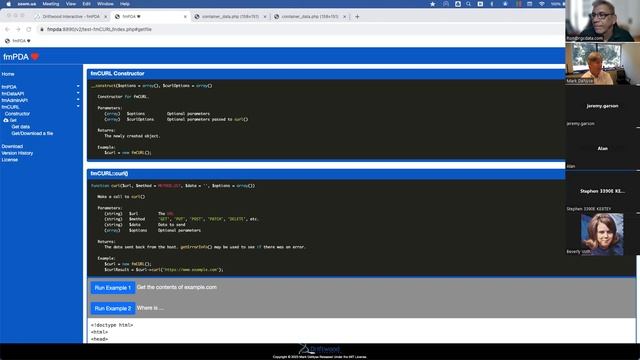Click the calendar icon in menu bar
The image size is (640, 360).
pos(529,4)
